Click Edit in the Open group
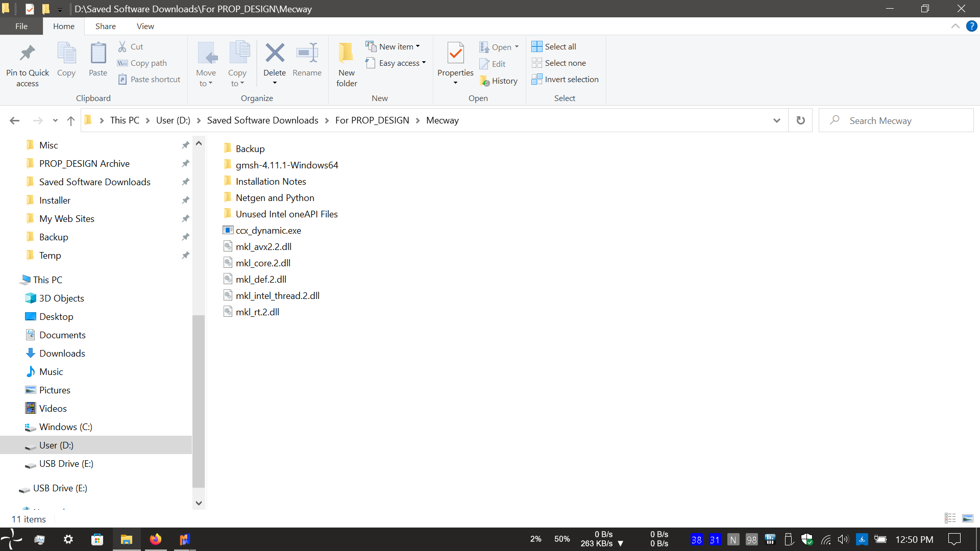Image resolution: width=980 pixels, height=551 pixels. click(493, 64)
